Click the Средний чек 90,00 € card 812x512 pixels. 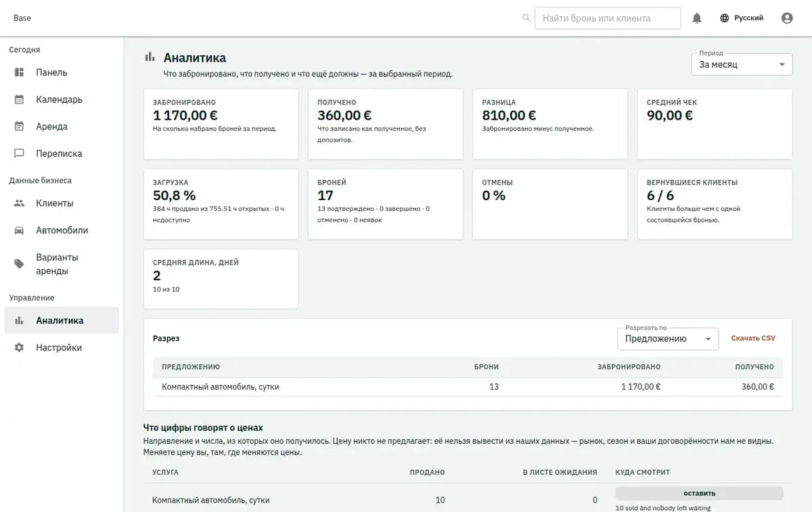point(715,124)
